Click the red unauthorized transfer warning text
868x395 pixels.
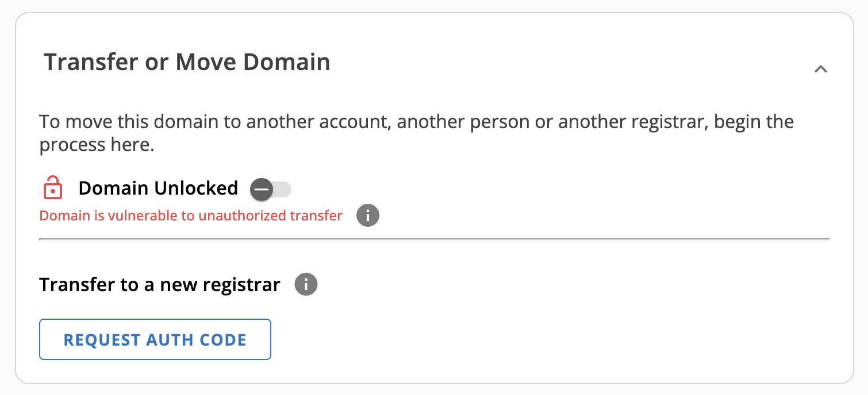click(x=191, y=216)
